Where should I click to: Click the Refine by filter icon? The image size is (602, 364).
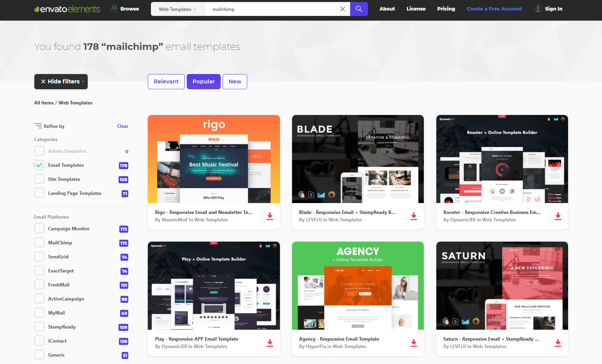[x=38, y=126]
